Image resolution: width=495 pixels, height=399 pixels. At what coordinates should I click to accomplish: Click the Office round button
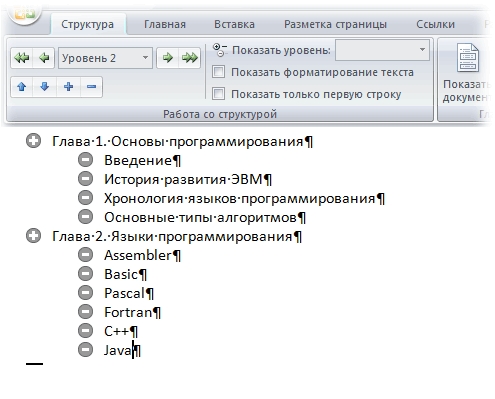(x=23, y=13)
